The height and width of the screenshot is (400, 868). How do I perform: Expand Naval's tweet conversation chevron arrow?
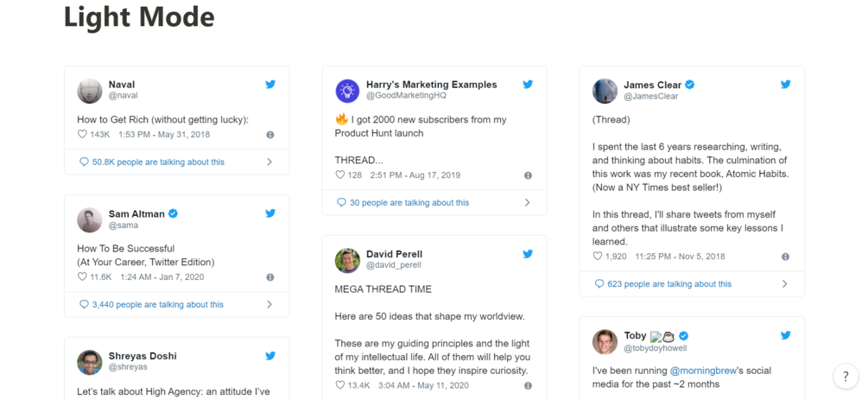269,162
